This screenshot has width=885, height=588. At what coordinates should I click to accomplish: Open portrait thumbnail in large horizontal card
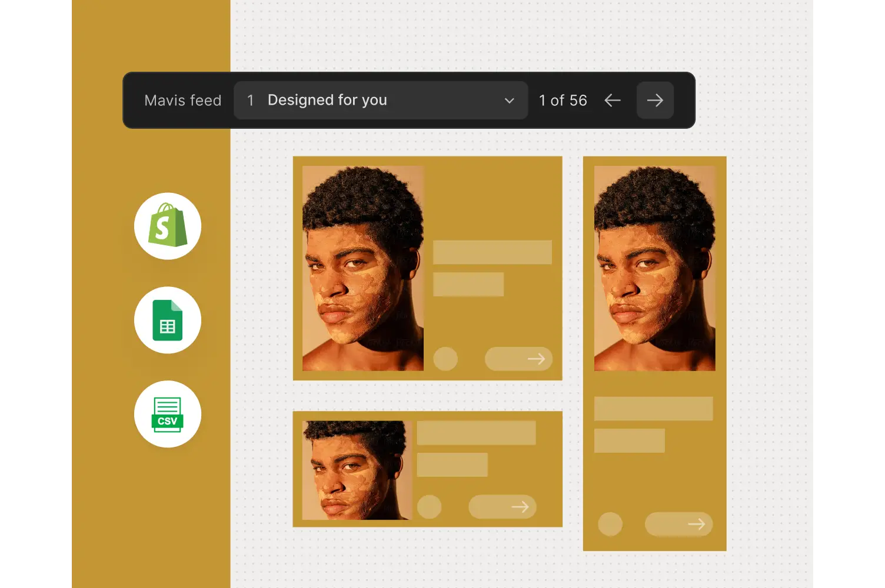click(x=363, y=268)
